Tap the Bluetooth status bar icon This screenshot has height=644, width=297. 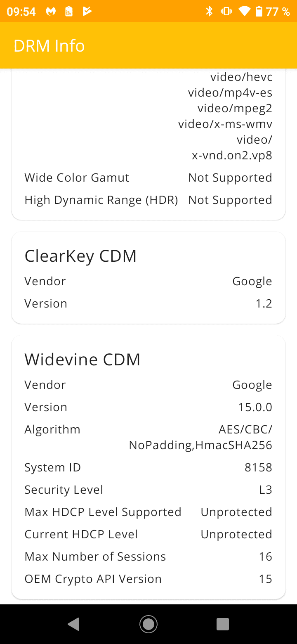pyautogui.click(x=209, y=12)
